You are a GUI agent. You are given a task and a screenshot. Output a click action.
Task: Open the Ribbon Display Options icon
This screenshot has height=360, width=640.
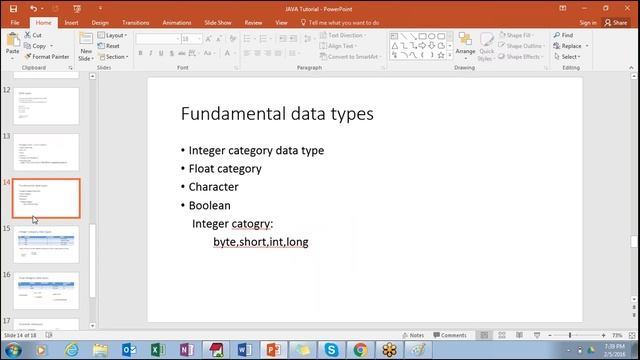coord(563,8)
